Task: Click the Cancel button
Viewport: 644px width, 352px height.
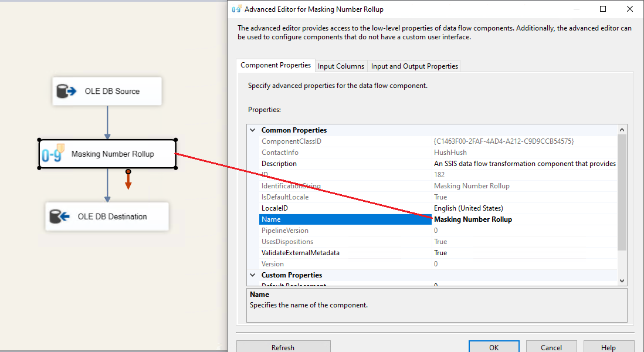Action: click(551, 347)
